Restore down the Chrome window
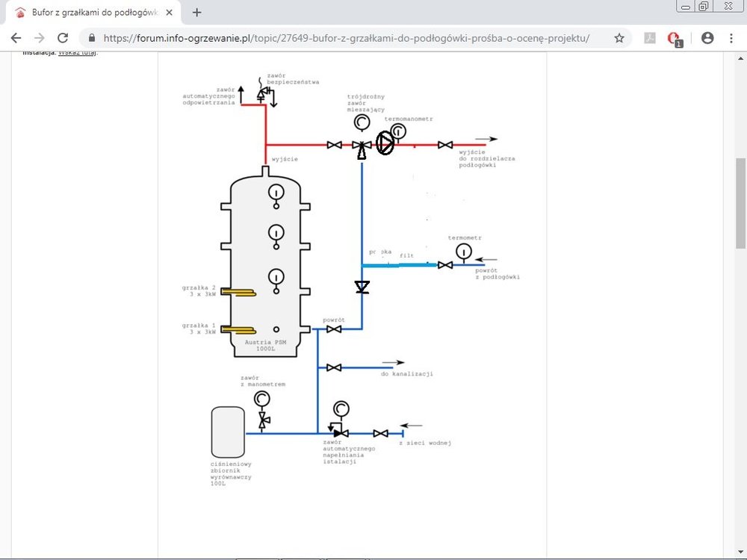 (704, 6)
